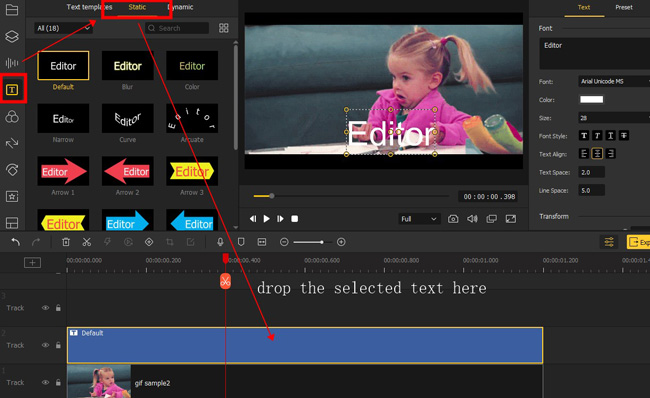Add a marker with shield icon
The width and height of the screenshot is (650, 398).
click(x=241, y=242)
